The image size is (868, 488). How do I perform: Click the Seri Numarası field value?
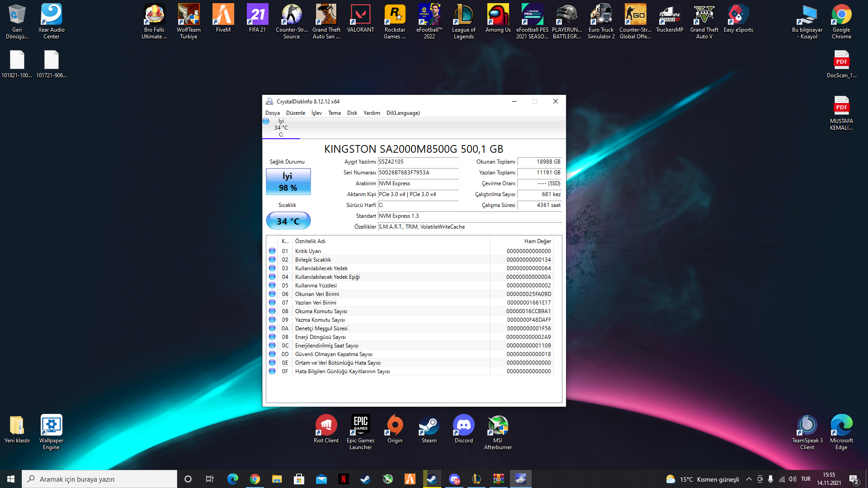(418, 173)
